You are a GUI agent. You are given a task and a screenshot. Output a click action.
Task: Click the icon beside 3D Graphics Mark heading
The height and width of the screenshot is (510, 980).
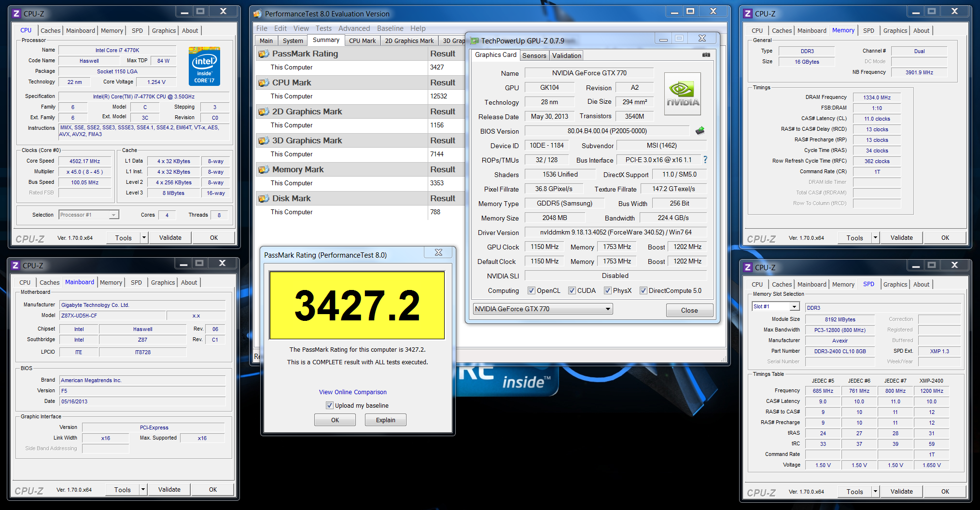(264, 140)
